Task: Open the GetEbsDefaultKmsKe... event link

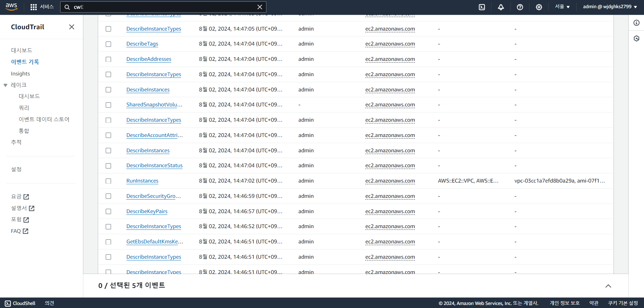Action: (x=155, y=242)
